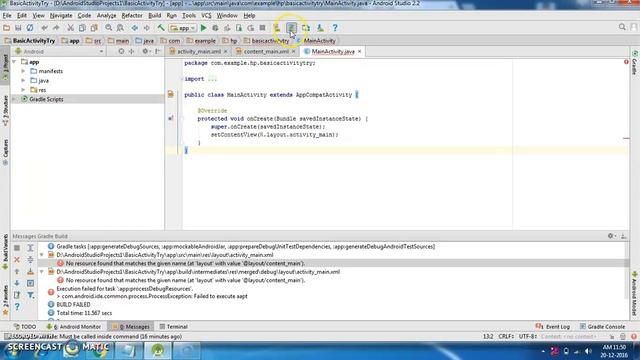This screenshot has width=640, height=360.
Task: Click the Search Everywhere magnifier icon
Action: point(622,27)
